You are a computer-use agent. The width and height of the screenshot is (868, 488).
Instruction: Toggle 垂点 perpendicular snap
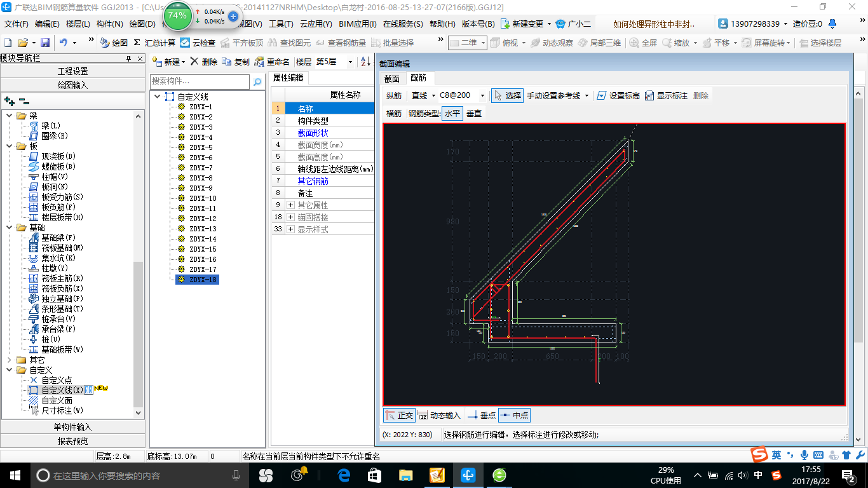tap(481, 416)
